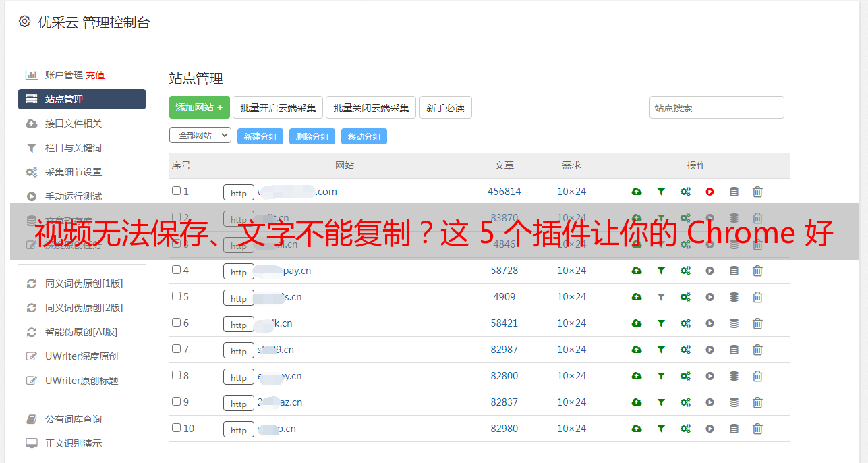868x463 pixels.
Task: Click the trash icon in row 8
Action: coord(757,376)
